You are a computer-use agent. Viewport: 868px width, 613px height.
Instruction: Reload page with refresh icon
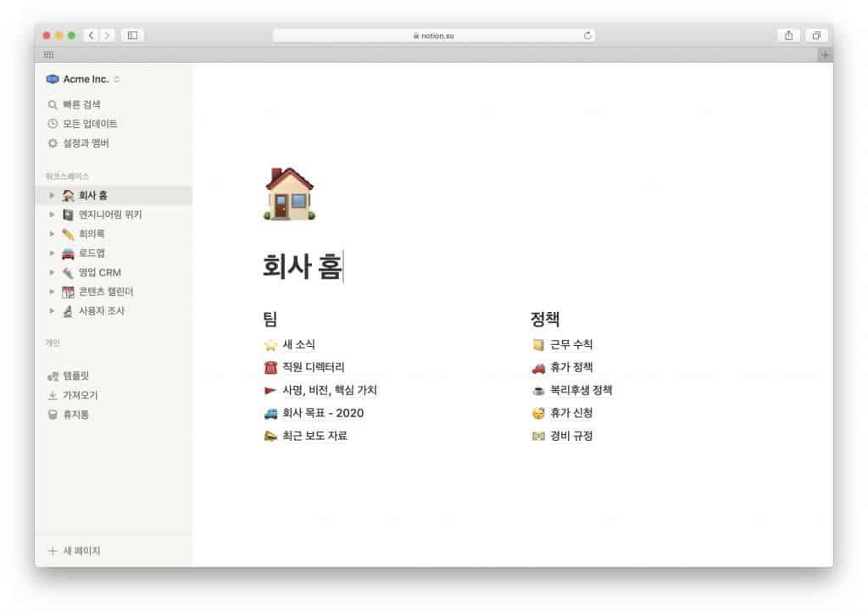(587, 35)
